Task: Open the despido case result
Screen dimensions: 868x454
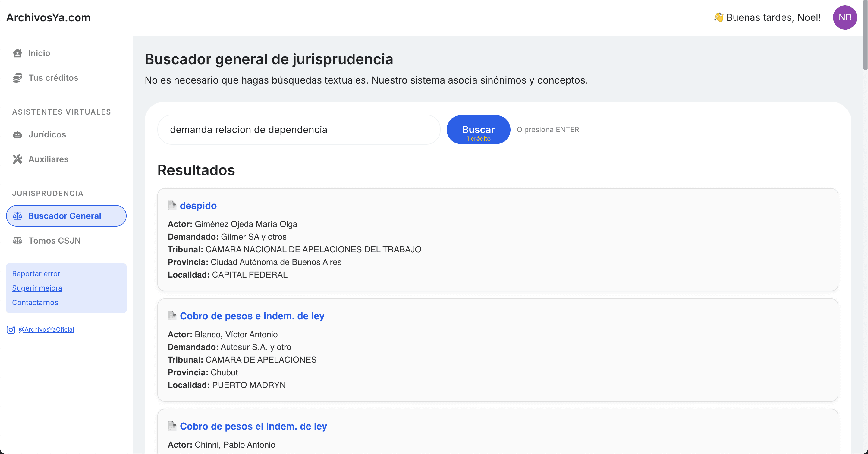Action: pos(198,205)
